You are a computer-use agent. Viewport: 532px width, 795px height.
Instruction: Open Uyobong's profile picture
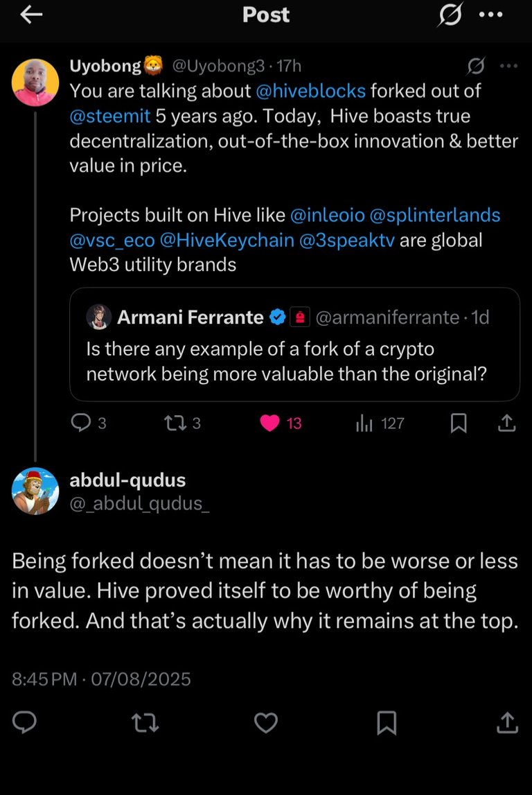35,82
